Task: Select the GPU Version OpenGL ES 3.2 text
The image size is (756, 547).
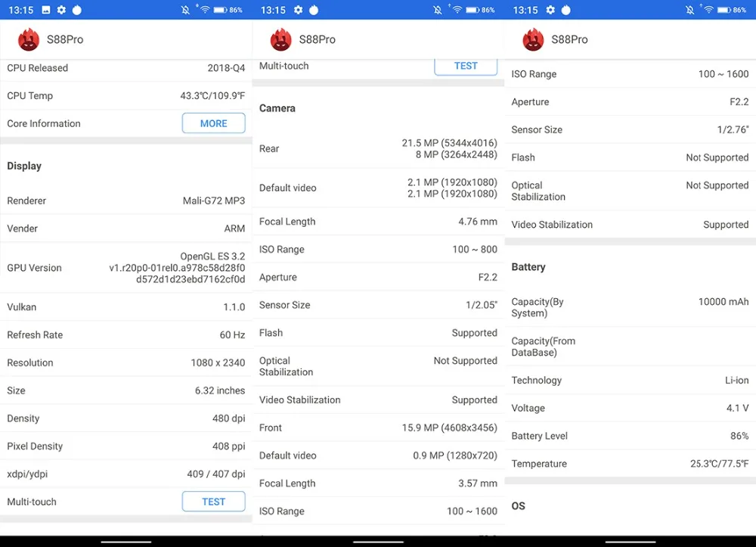Action: (x=212, y=256)
